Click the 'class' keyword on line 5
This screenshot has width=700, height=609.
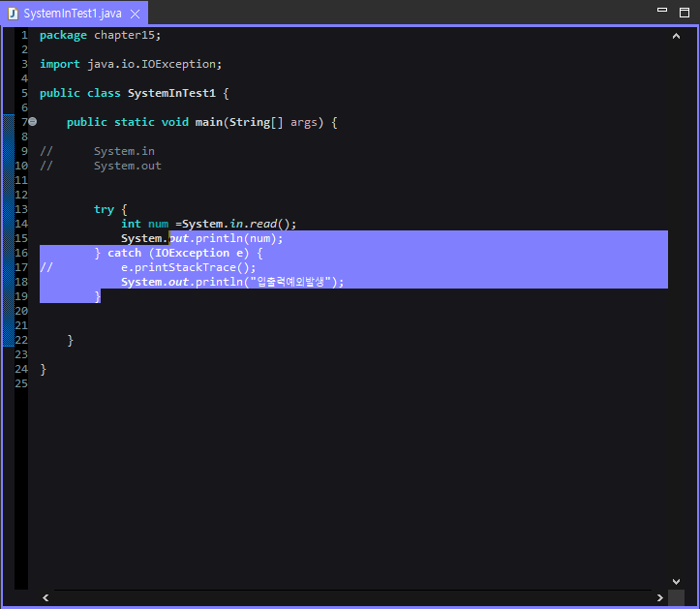coord(104,93)
